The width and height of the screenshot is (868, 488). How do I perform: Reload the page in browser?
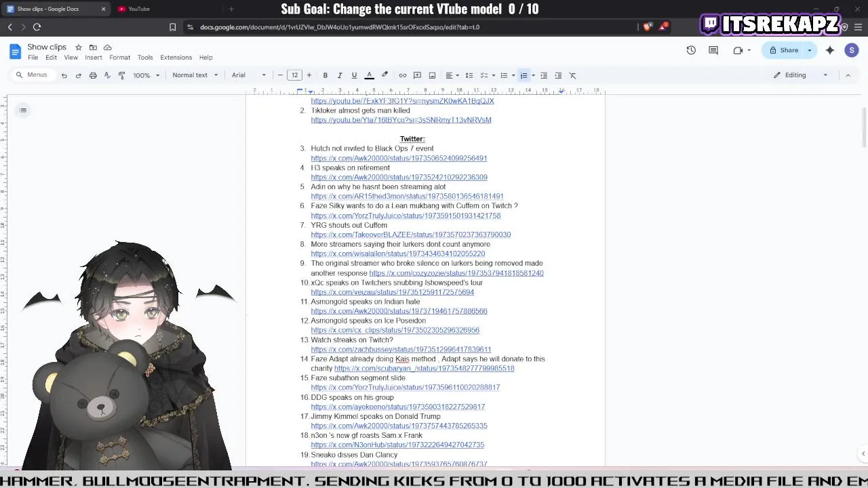coord(37,27)
